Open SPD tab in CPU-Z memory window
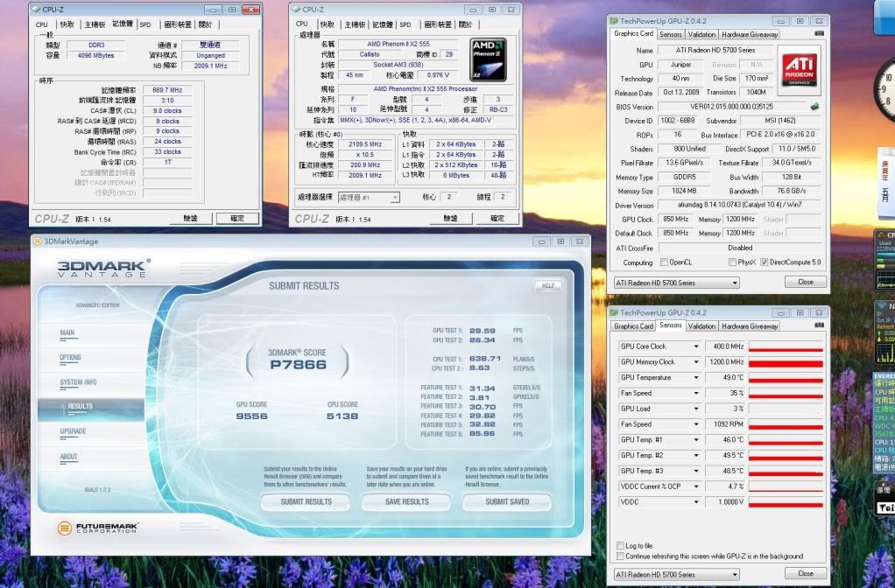The height and width of the screenshot is (588, 895). point(145,24)
